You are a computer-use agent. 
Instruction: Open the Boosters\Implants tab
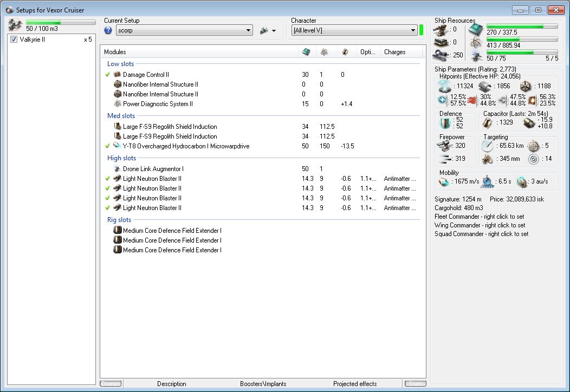263,384
